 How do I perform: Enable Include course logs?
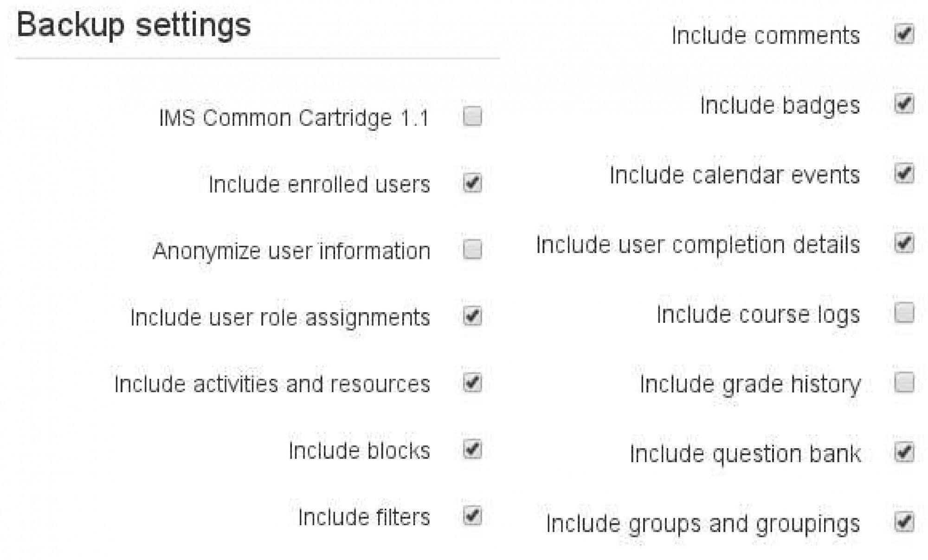coord(904,313)
